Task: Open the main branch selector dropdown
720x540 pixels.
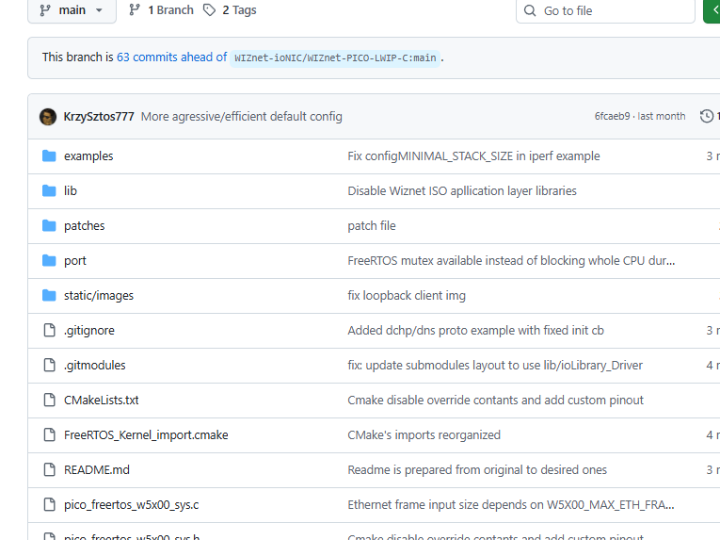Action: coord(72,10)
